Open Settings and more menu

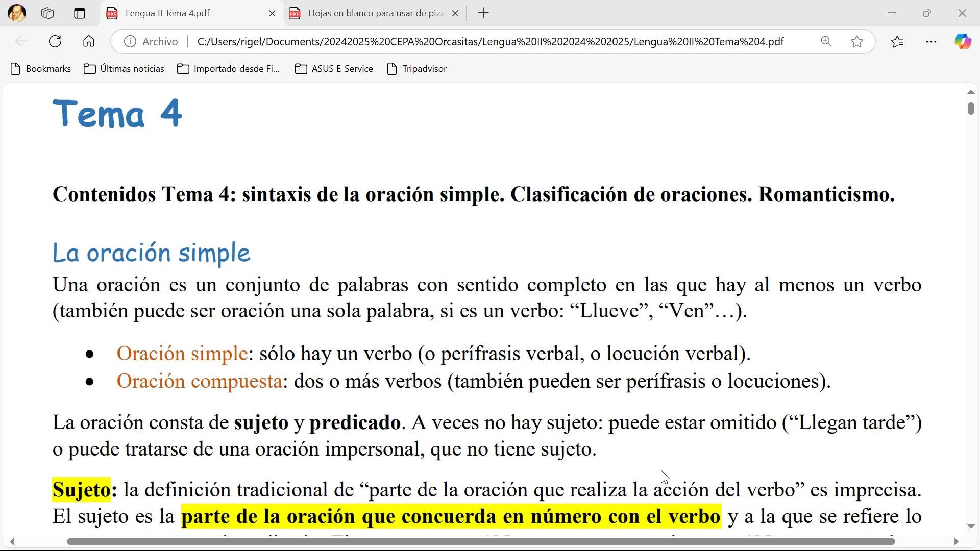[x=931, y=41]
